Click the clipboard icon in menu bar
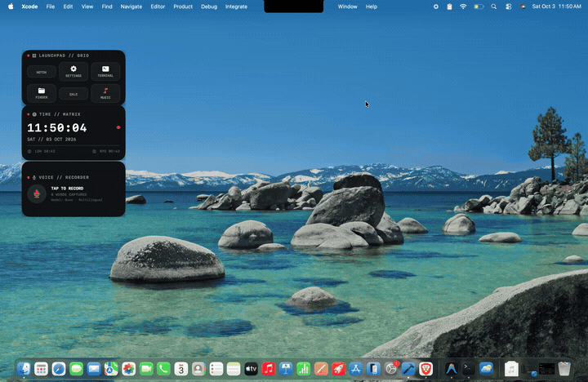Image resolution: width=588 pixels, height=382 pixels. [x=449, y=7]
